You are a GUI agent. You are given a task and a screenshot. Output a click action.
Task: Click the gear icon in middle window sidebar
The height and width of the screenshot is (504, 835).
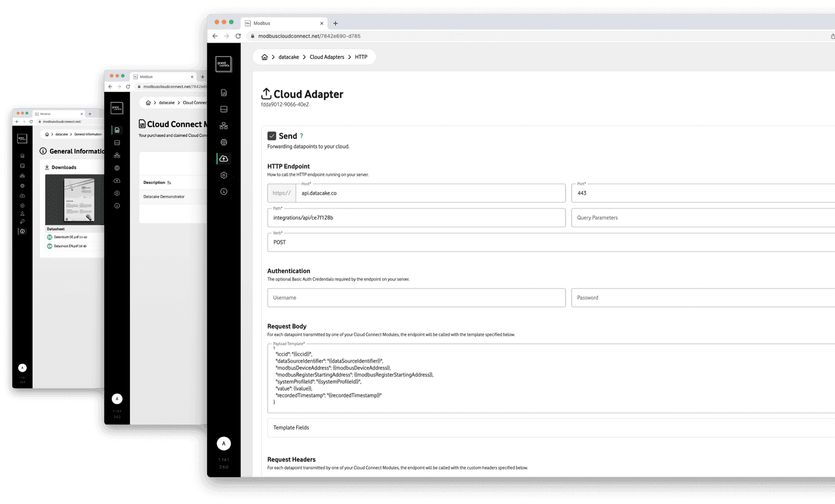coord(117,193)
